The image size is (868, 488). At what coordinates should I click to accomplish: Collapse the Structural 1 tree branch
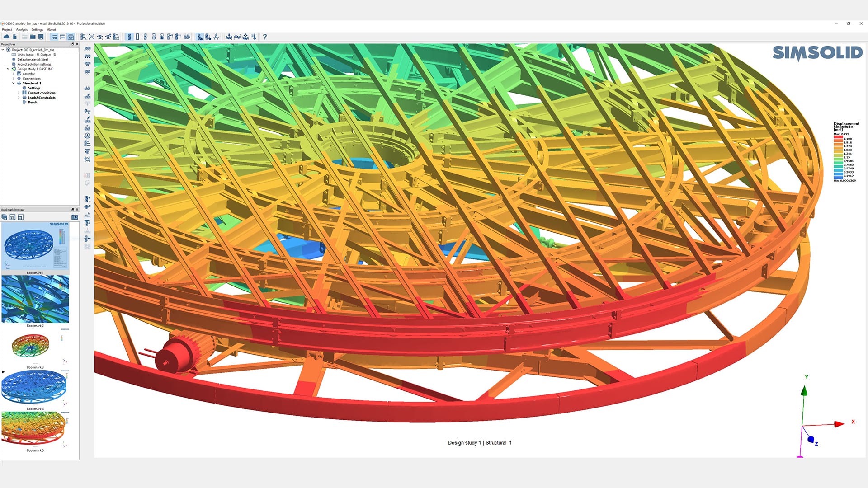tap(13, 83)
